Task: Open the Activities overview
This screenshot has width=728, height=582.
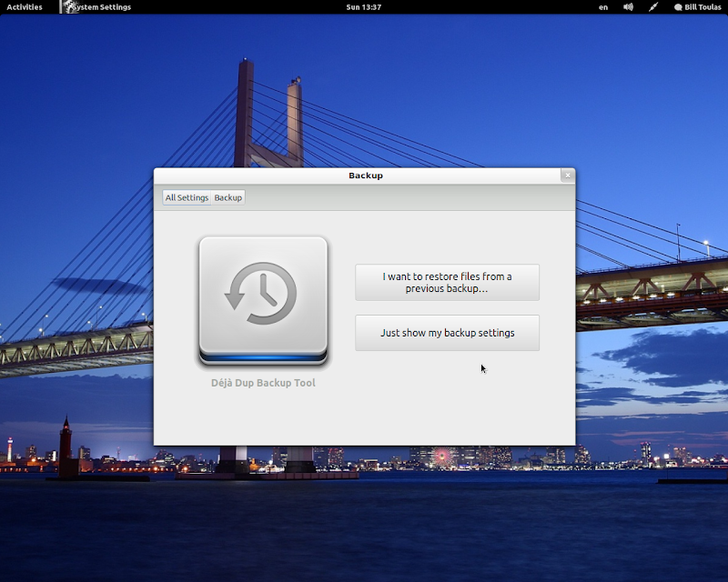Action: click(25, 7)
